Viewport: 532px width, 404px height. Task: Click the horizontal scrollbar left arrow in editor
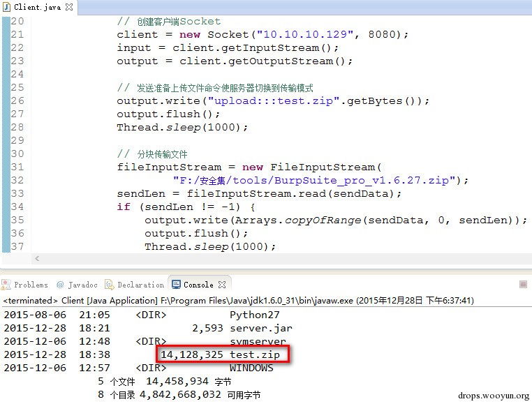click(x=37, y=258)
